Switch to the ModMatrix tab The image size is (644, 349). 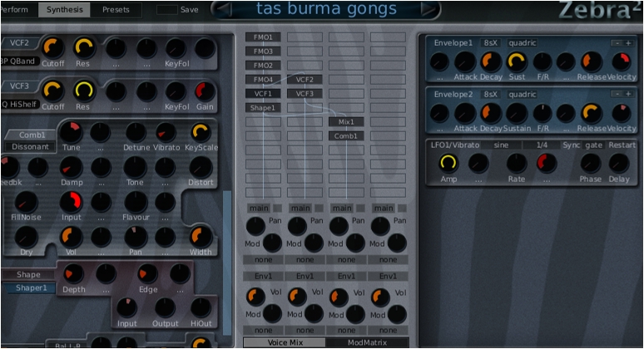click(367, 342)
